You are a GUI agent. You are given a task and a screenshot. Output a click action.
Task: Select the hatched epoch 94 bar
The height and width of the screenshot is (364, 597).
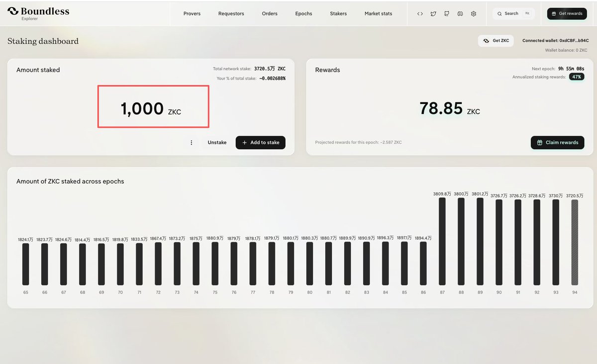pos(575,243)
